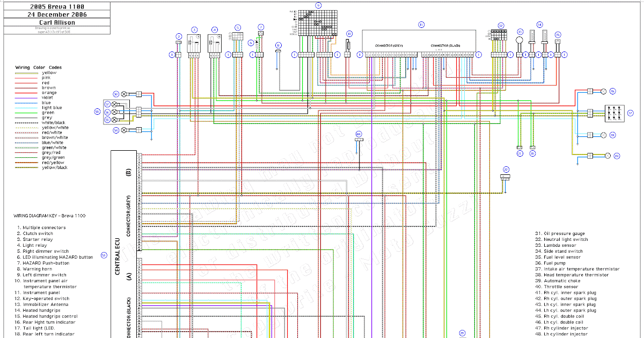Click the HAZARD push-button symbol numbered 7

tap(260, 33)
